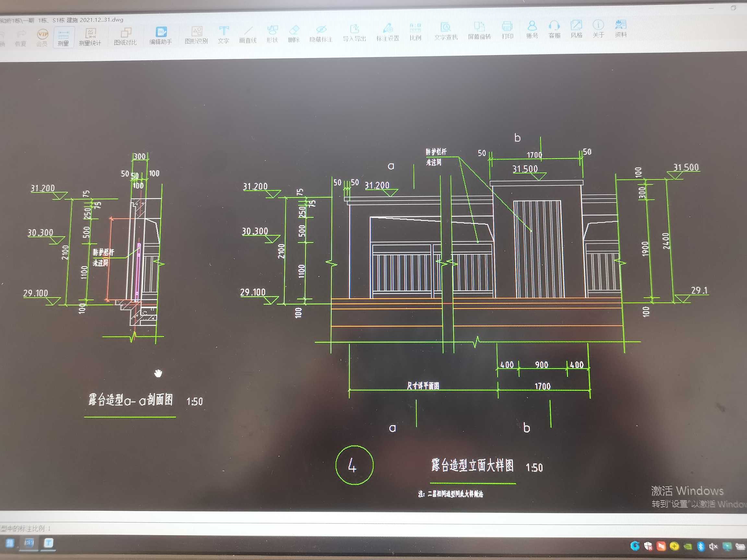The height and width of the screenshot is (560, 747).
Task: Select the 测量 measure tool
Action: [x=64, y=38]
